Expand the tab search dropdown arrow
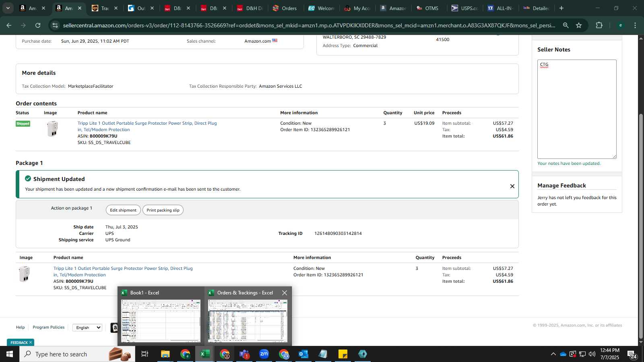Image resolution: width=644 pixels, height=362 pixels. [8, 8]
